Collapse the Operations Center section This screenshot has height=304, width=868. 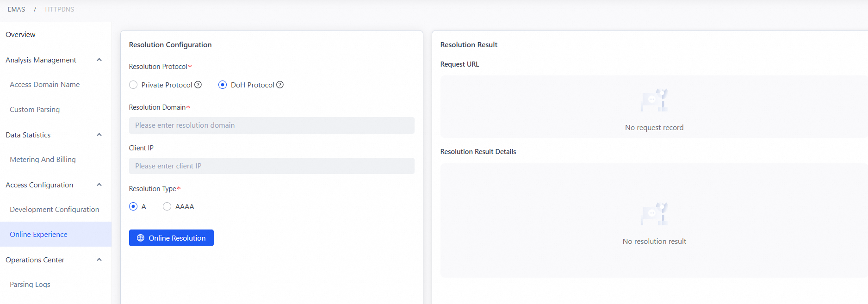pos(99,260)
